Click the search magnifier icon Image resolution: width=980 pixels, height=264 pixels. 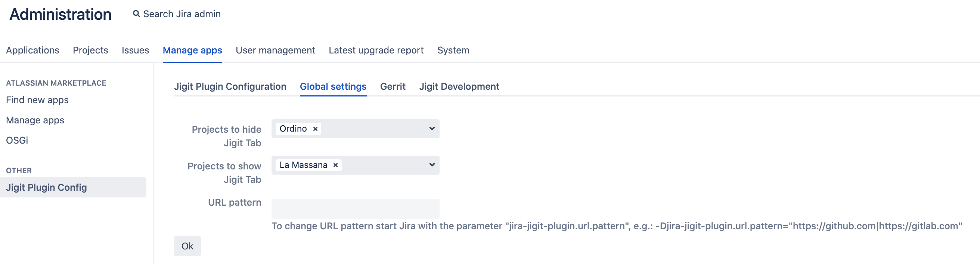coord(136,14)
